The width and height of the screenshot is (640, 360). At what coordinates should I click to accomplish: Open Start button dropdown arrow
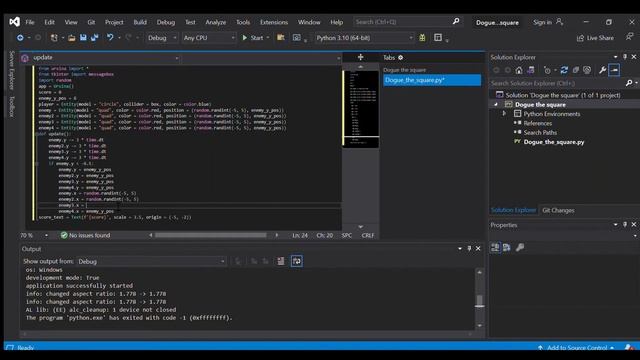tap(268, 38)
